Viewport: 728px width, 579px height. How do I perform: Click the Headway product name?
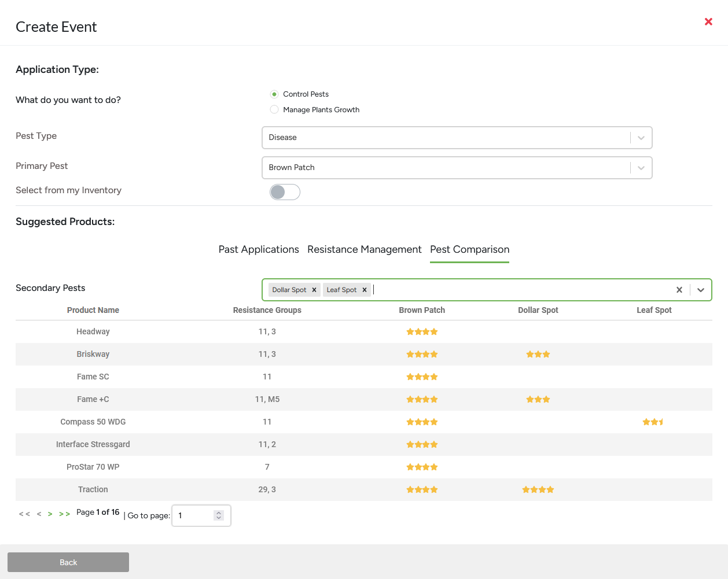click(93, 331)
